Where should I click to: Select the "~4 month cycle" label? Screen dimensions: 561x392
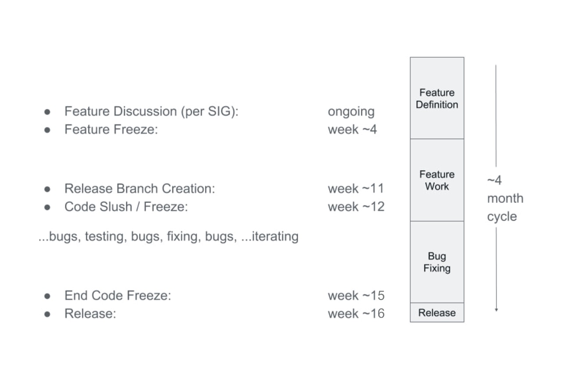tap(504, 198)
